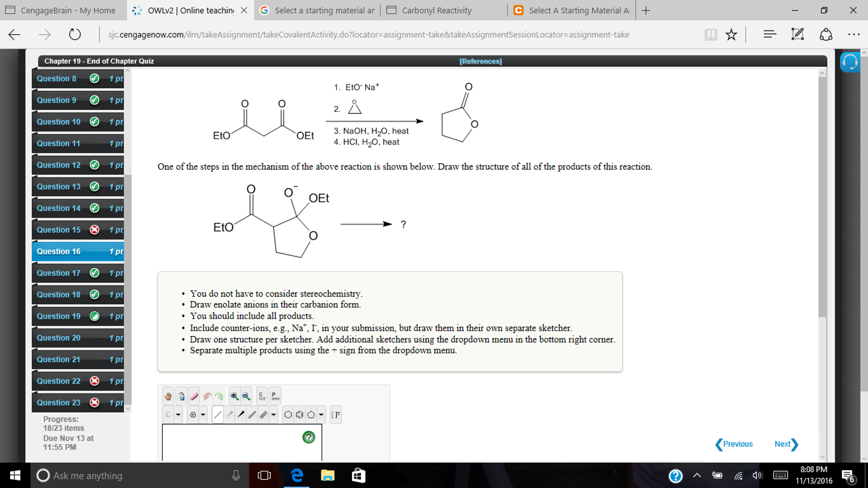The width and height of the screenshot is (868, 488).
Task: Refresh the current page
Action: tap(75, 34)
